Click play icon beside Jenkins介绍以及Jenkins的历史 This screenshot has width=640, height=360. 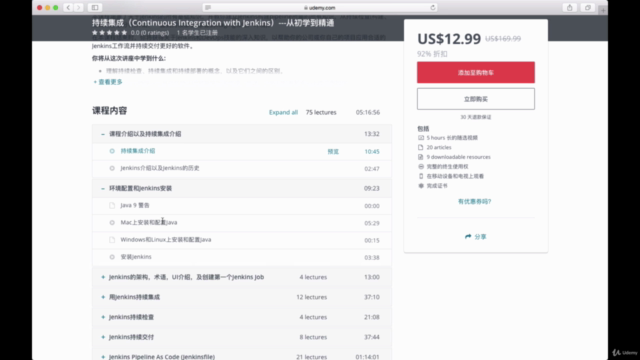(112, 168)
